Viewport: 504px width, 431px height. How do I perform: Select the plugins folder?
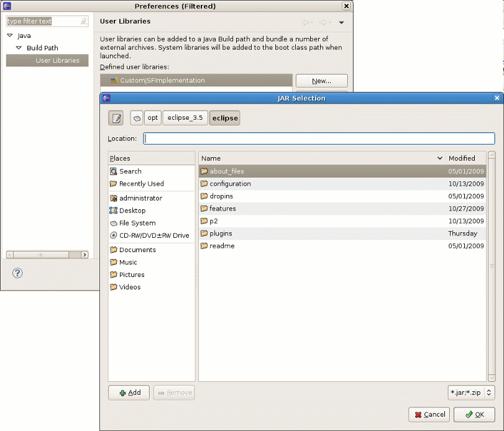pyautogui.click(x=221, y=234)
